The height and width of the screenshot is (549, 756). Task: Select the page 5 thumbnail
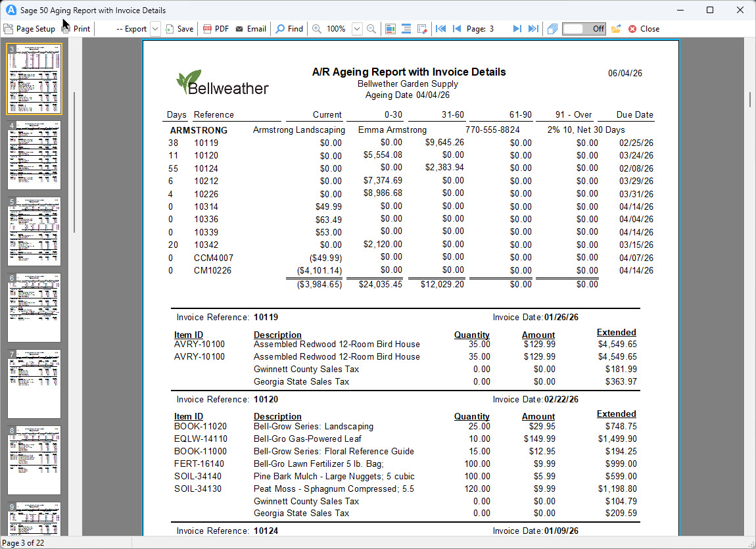point(34,231)
